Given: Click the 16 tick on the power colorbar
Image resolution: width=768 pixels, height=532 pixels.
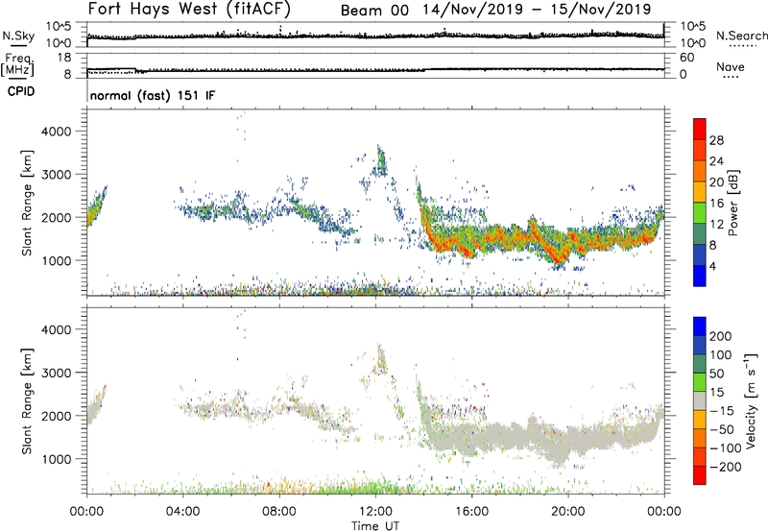Looking at the screenshot, I should [x=716, y=204].
